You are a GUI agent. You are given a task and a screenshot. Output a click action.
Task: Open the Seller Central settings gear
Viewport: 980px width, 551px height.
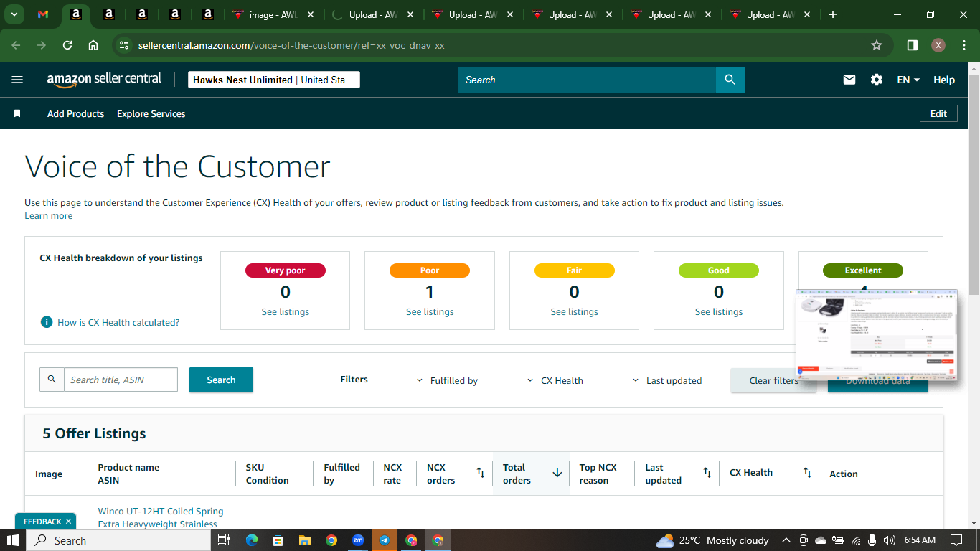coord(877,80)
